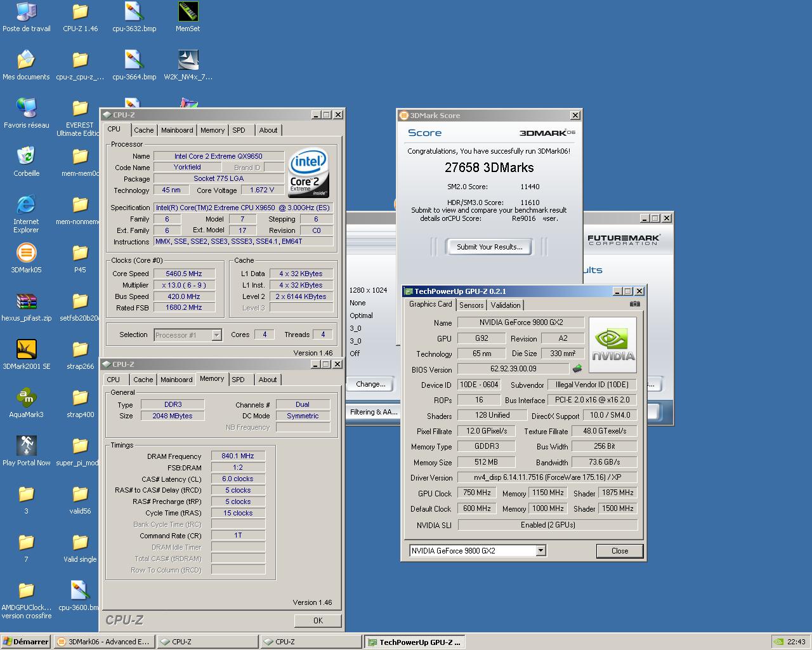The width and height of the screenshot is (812, 650).
Task: Open About tab in top CPU-Z window
Action: [x=268, y=130]
